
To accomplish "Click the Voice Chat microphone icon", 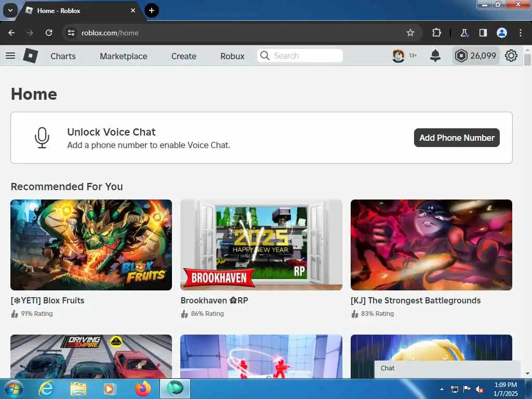I will [42, 138].
